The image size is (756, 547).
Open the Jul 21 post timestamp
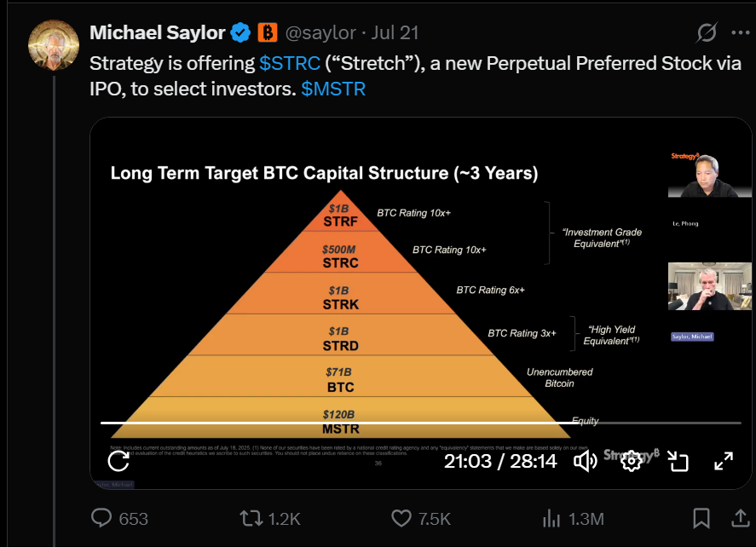point(395,32)
